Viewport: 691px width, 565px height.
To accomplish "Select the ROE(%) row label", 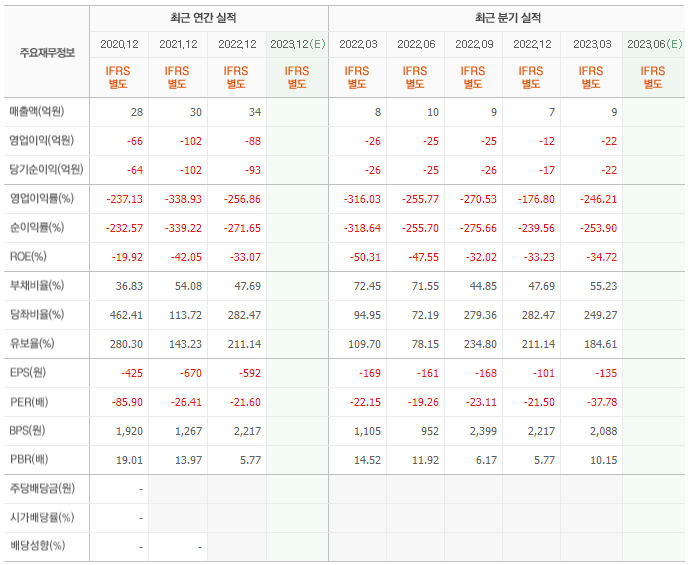I will (28, 256).
